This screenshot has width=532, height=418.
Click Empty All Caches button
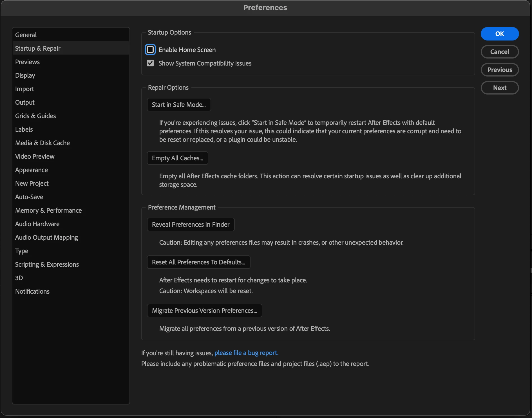tap(177, 158)
